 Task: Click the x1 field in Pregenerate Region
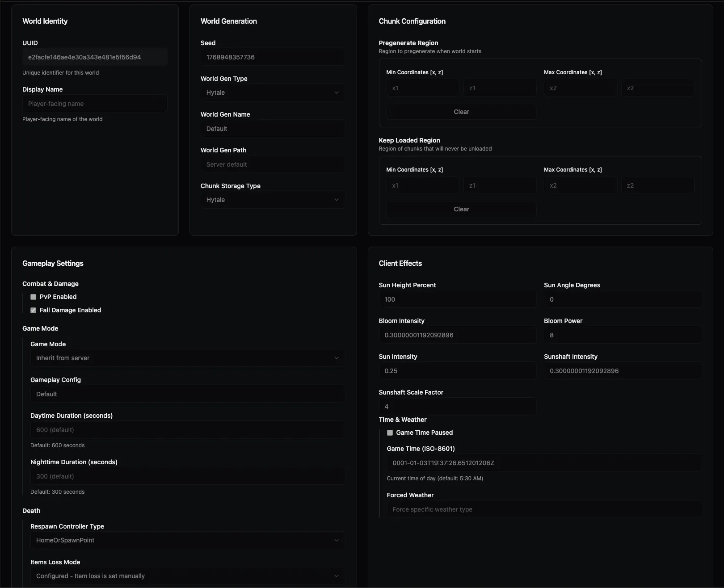(422, 88)
